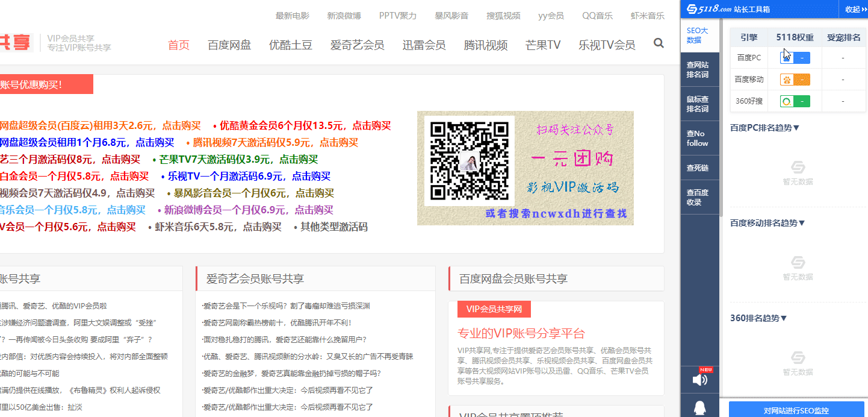The width and height of the screenshot is (868, 417).
Task: Go to 腾讯视频 navigation item
Action: pos(485,45)
